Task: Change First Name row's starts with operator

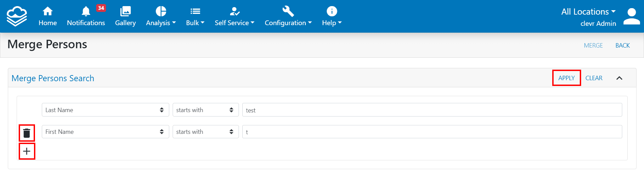Action: (x=206, y=131)
